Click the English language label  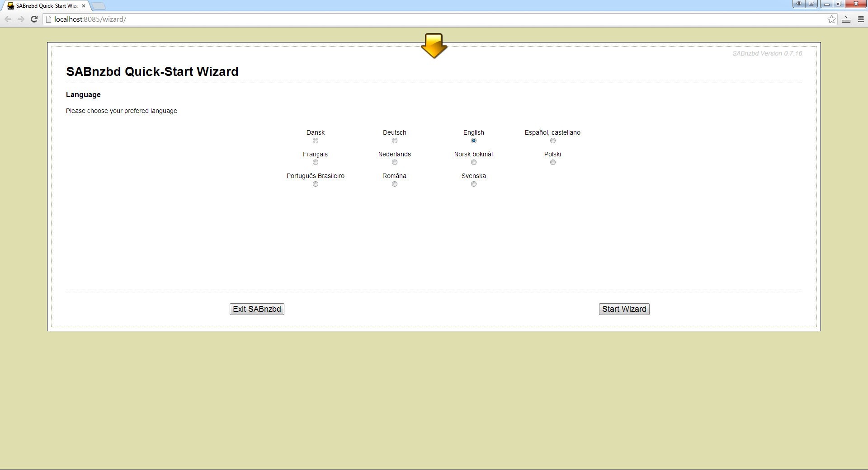pos(474,132)
